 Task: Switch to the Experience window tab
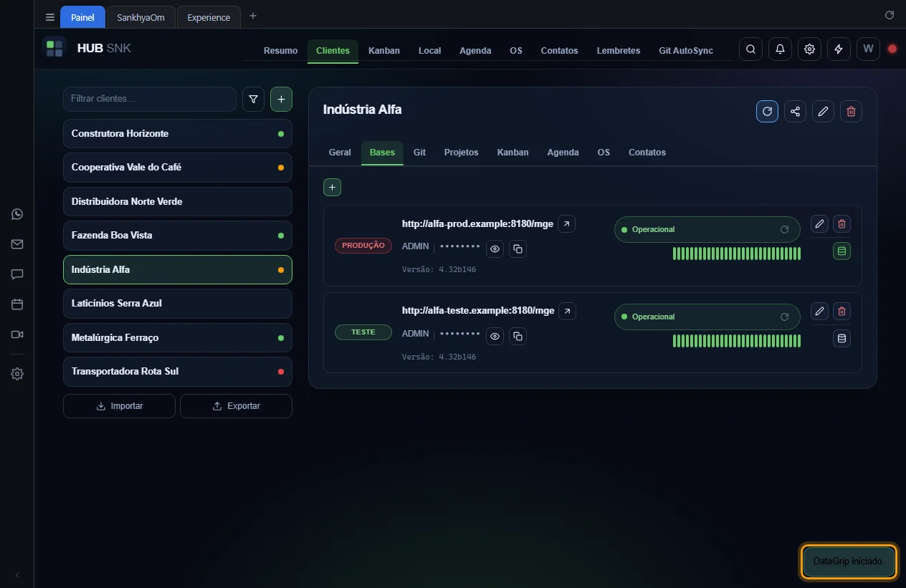point(209,17)
